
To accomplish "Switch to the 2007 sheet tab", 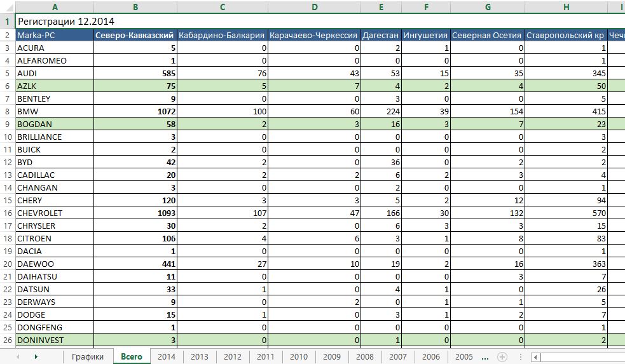I will tap(398, 357).
